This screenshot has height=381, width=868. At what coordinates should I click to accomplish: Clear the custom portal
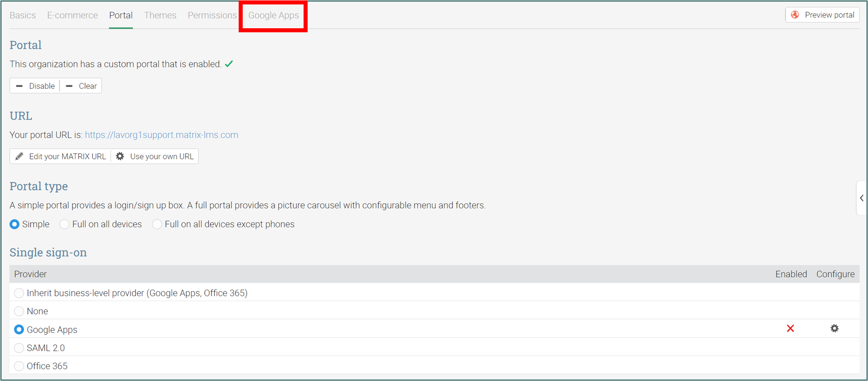(x=81, y=86)
